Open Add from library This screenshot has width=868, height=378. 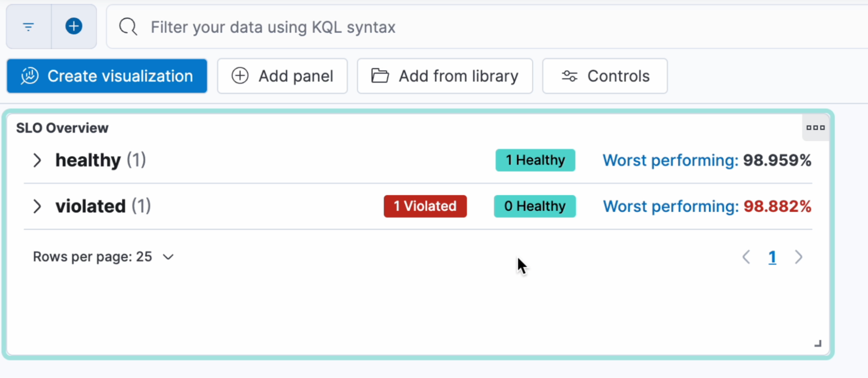coord(445,76)
